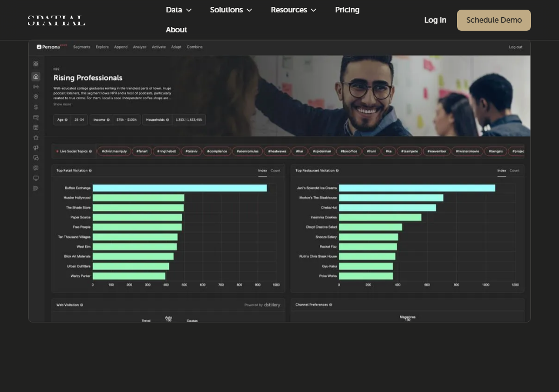The image size is (559, 392).
Task: Switch restaurant visitation chart to Count
Action: click(514, 171)
